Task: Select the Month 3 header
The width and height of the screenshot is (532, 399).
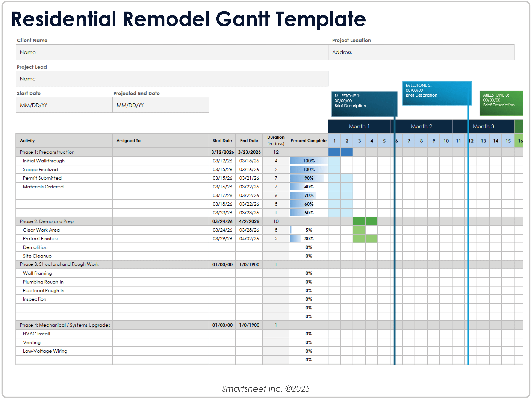Action: (483, 126)
